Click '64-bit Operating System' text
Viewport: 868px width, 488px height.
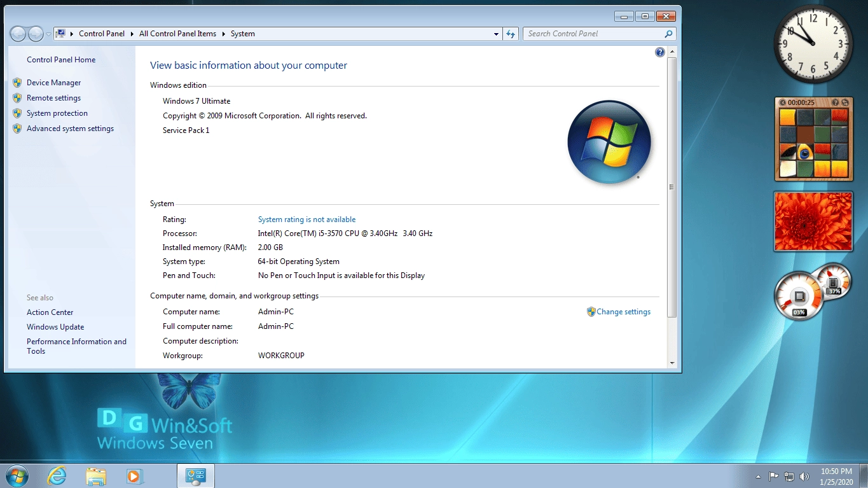point(299,261)
